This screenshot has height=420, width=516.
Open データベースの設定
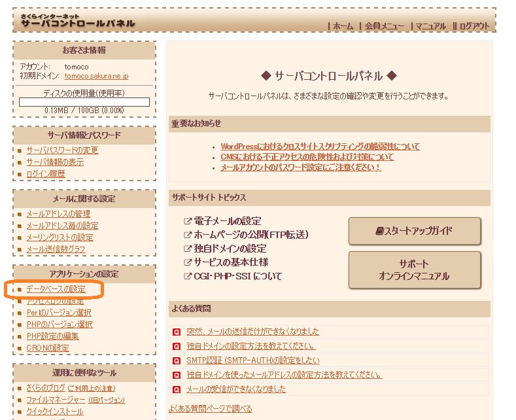tap(56, 289)
